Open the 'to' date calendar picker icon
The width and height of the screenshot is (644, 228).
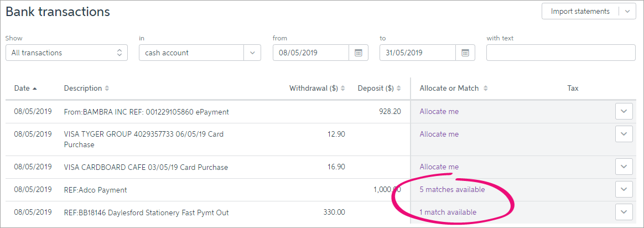tap(465, 53)
